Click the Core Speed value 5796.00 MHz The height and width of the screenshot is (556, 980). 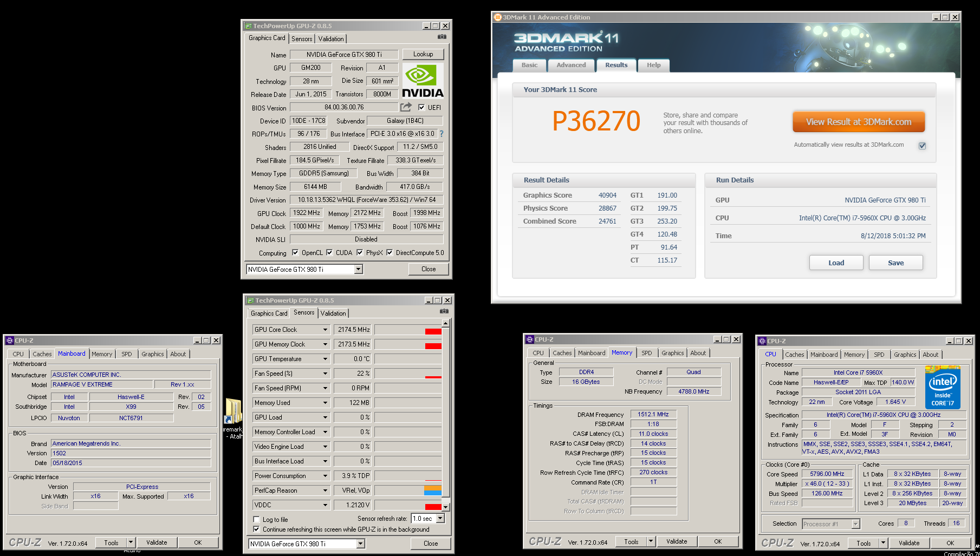[827, 474]
